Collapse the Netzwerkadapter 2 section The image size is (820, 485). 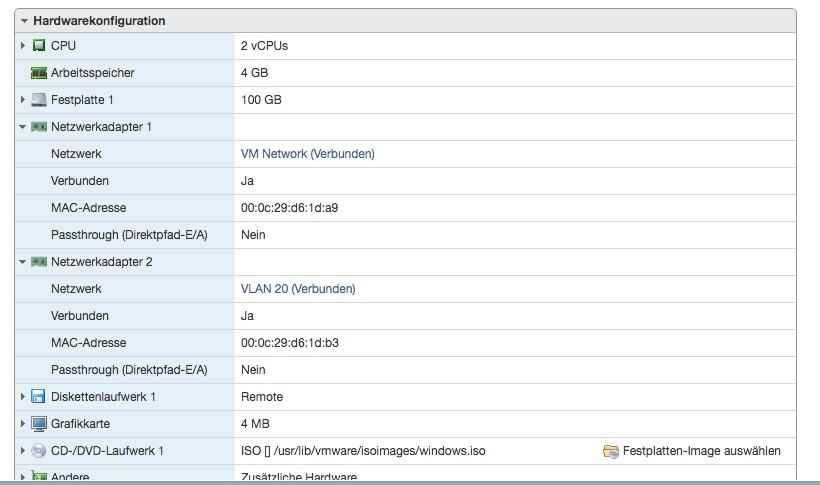click(23, 262)
